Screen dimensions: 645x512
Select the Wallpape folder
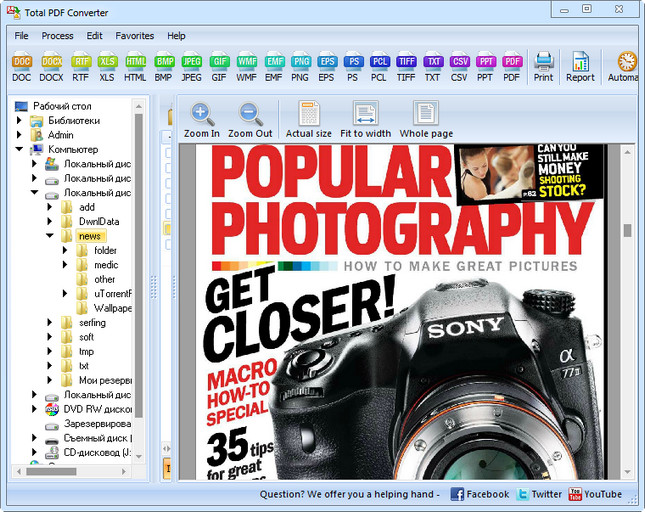(x=112, y=308)
